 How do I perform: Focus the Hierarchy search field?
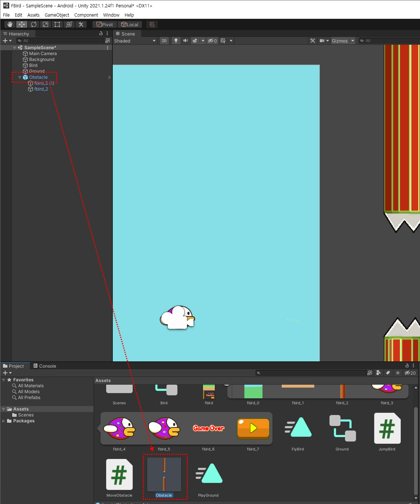coord(61,41)
